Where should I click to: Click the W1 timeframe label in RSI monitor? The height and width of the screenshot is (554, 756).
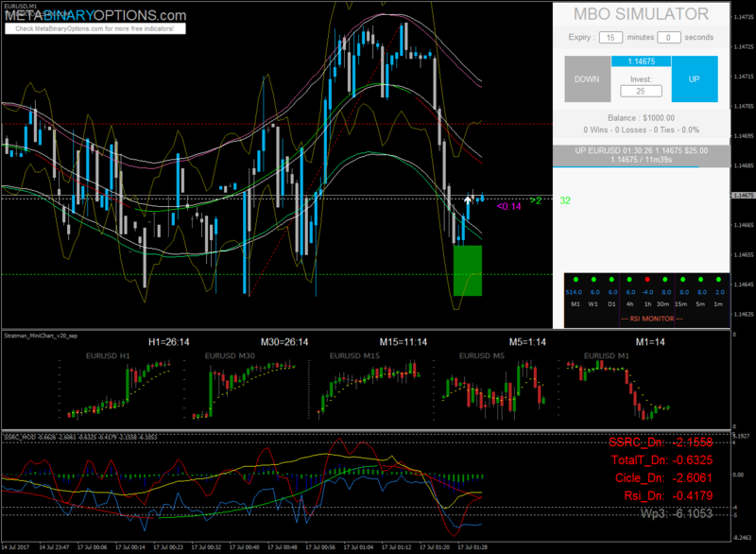593,304
